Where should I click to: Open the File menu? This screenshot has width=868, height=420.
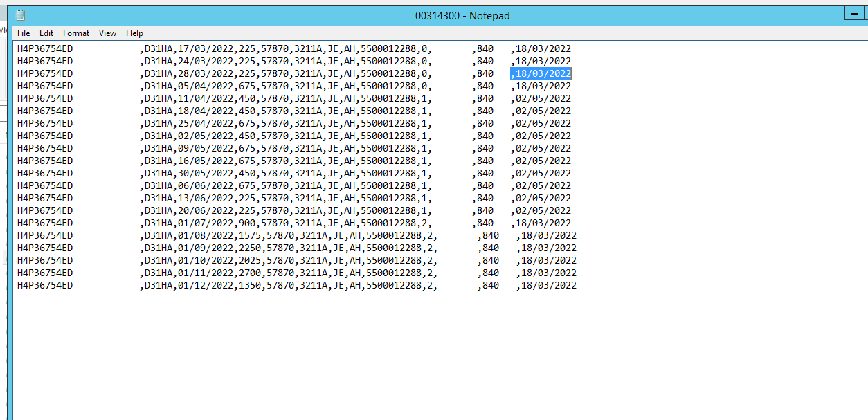pos(24,33)
